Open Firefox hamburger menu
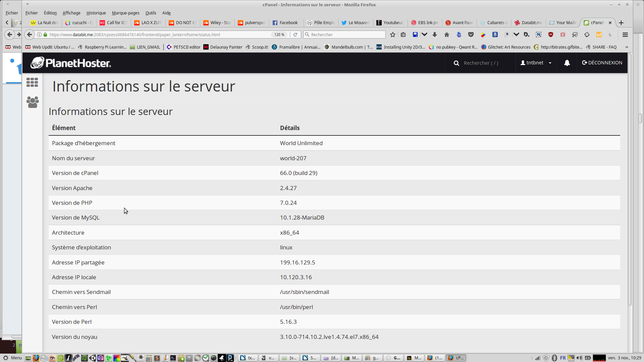This screenshot has height=362, width=644. (625, 35)
